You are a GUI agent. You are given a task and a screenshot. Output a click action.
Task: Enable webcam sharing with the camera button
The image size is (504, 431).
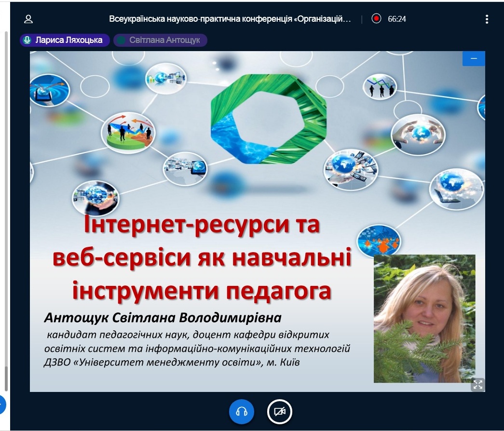tap(280, 412)
